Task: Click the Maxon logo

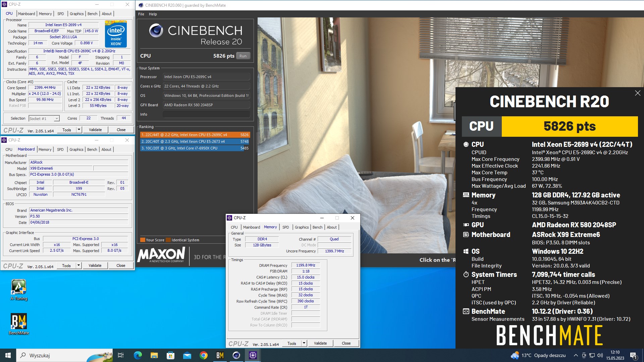Action: (161, 255)
